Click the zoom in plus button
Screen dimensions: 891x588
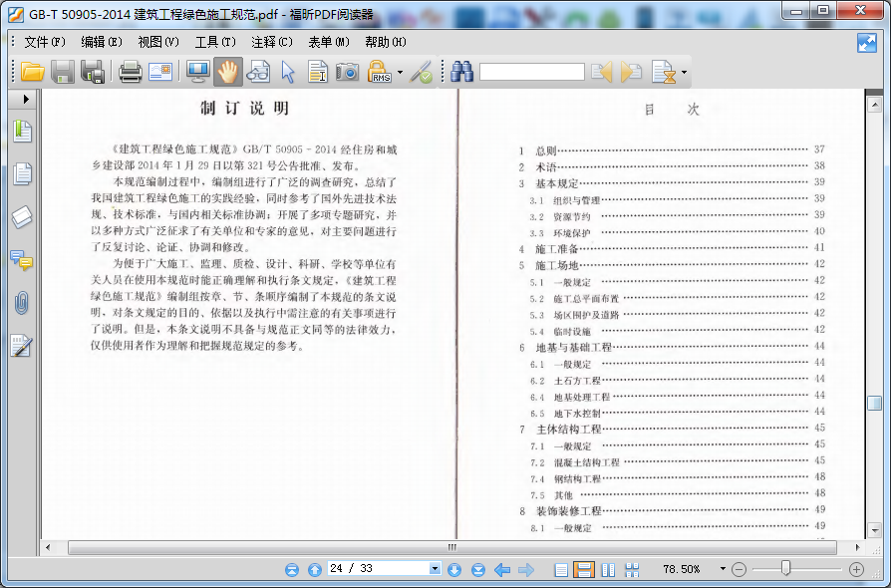(856, 569)
